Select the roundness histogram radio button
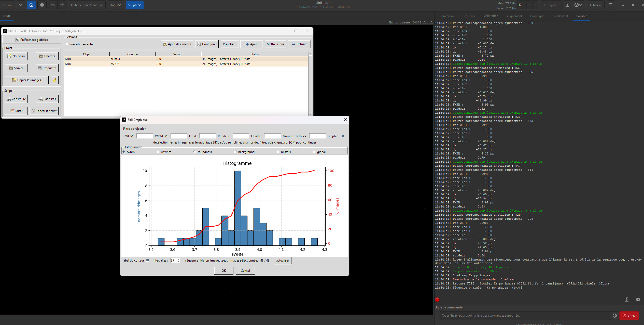This screenshot has height=325, width=644. [195, 152]
